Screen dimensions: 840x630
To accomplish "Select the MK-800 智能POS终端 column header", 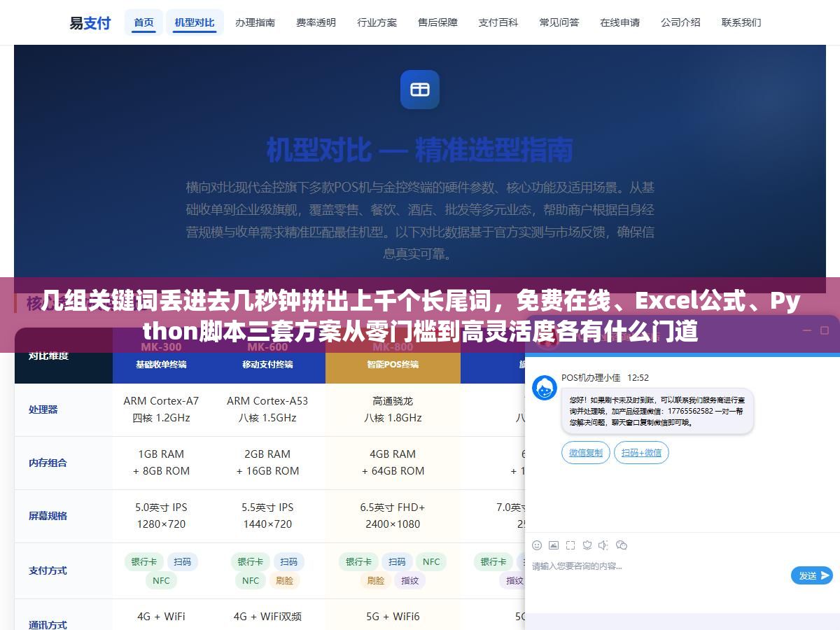I will tap(393, 356).
